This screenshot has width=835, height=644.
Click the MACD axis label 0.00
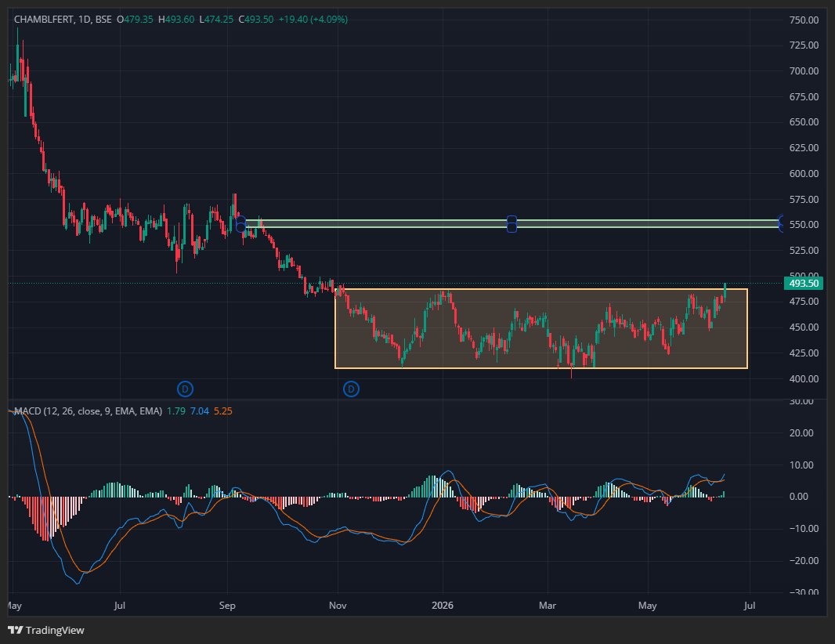(x=798, y=497)
